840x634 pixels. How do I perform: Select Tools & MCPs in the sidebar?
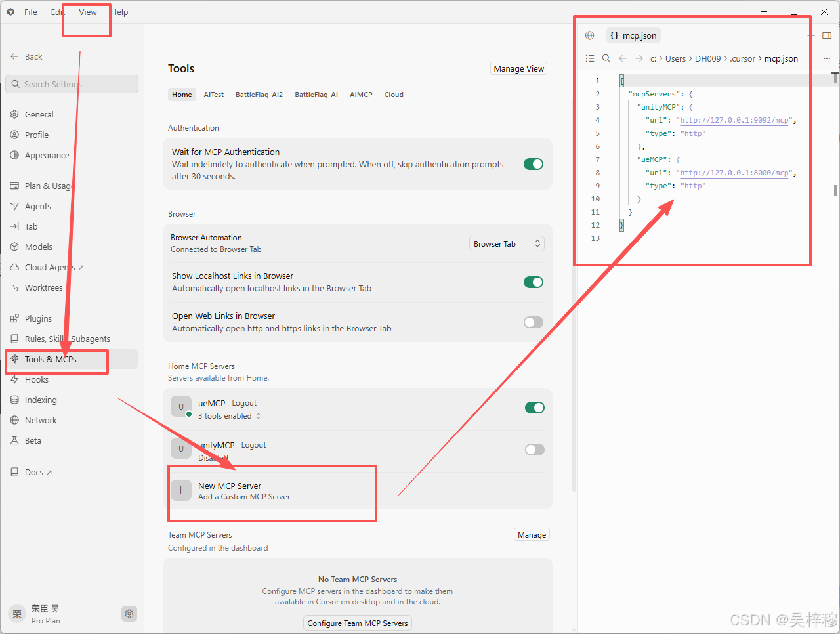tap(72, 359)
